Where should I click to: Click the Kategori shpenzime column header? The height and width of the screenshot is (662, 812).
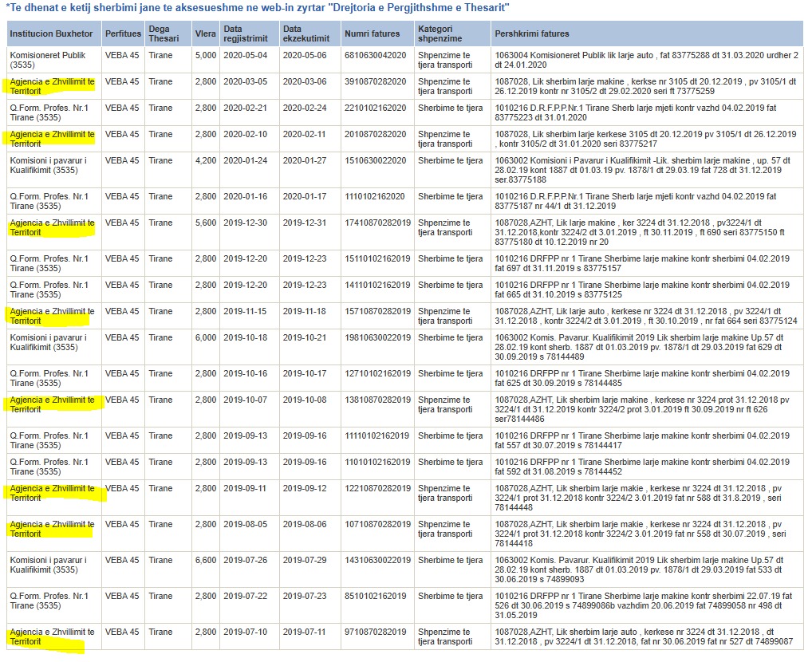[x=440, y=33]
